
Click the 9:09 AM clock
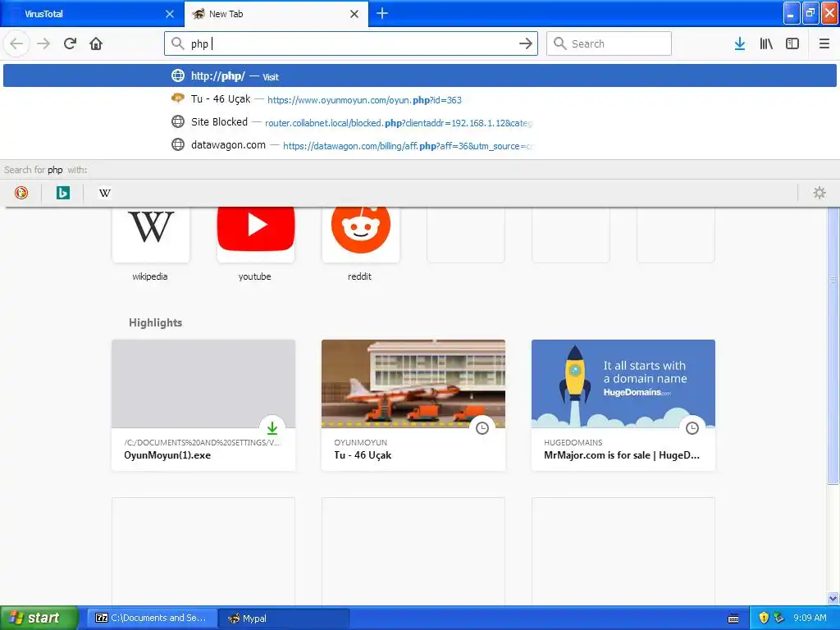810,618
